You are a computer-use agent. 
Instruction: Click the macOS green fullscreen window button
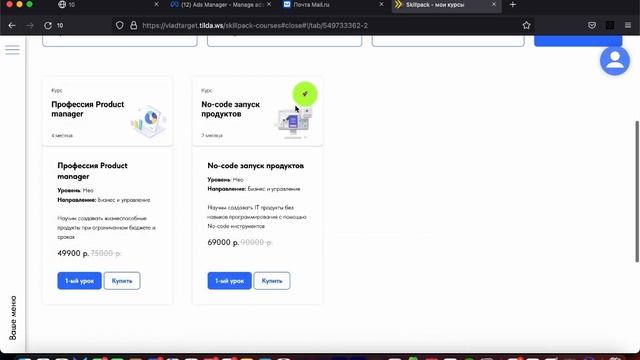point(29,4)
